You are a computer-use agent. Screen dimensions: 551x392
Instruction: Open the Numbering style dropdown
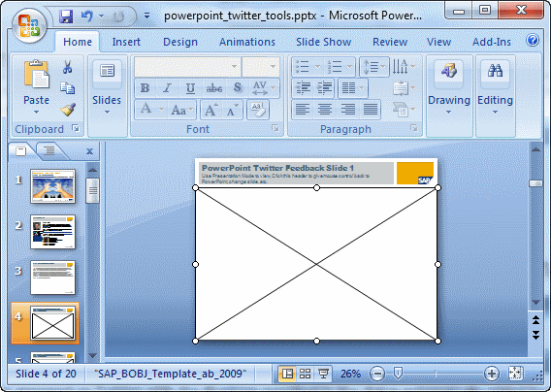pyautogui.click(x=349, y=66)
